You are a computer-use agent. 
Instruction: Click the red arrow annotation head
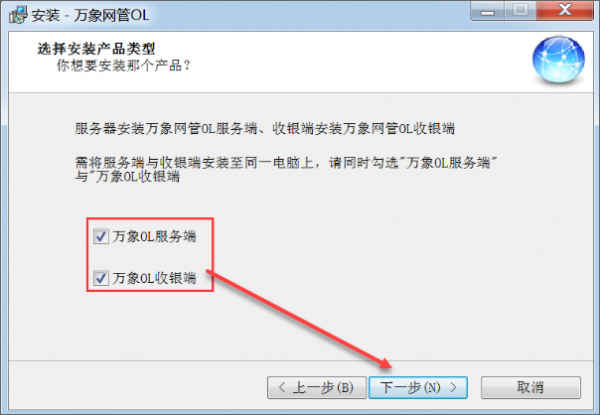384,363
